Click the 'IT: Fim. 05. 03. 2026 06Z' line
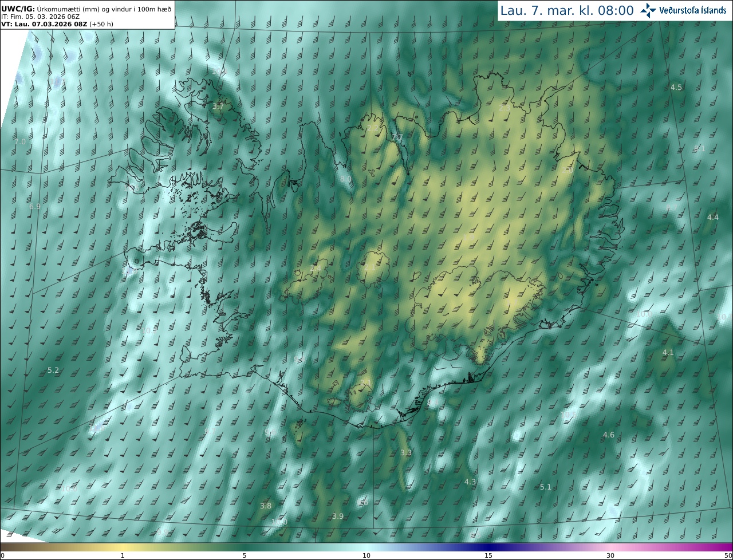 40,16
